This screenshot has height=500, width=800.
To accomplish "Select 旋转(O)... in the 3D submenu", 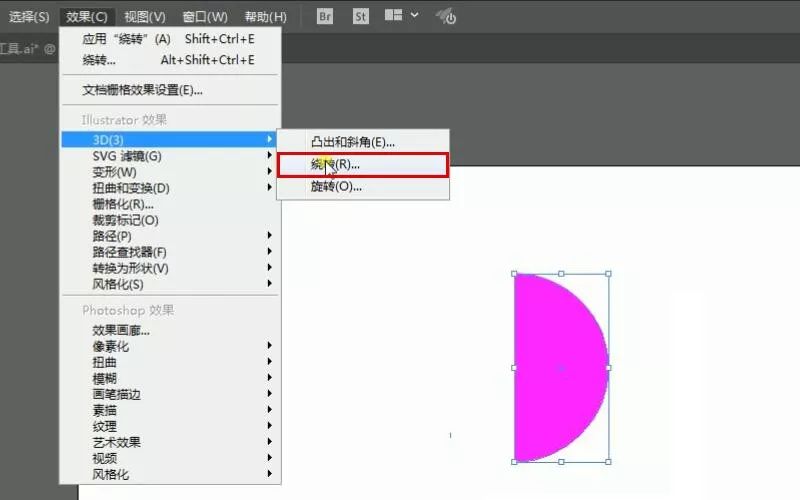I will tap(336, 186).
